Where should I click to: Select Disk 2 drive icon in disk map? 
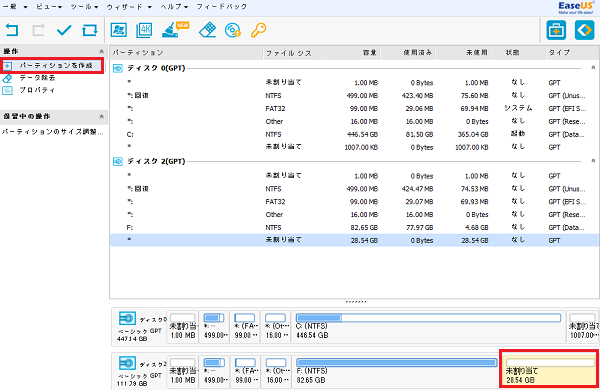coord(127,363)
